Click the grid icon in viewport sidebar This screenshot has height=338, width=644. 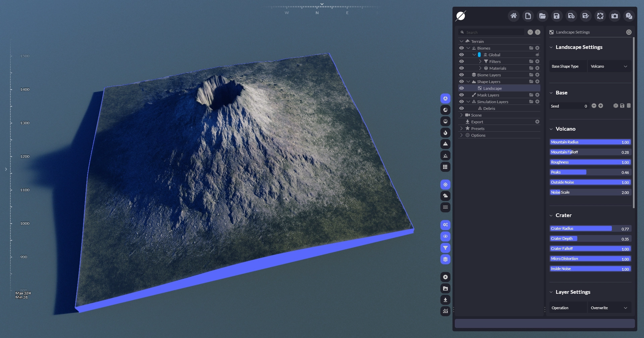click(x=445, y=167)
